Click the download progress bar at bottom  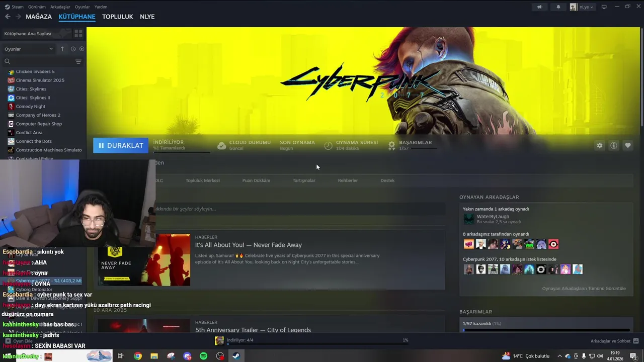click(x=318, y=344)
